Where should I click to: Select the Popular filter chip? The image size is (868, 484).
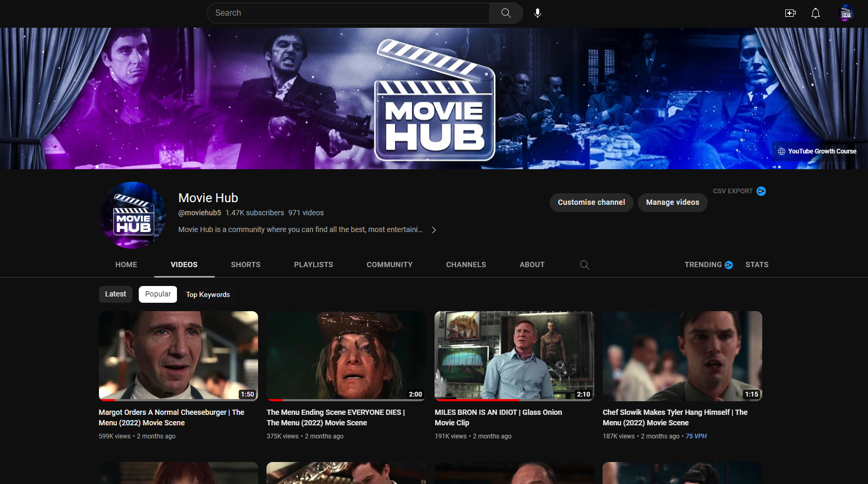(158, 294)
